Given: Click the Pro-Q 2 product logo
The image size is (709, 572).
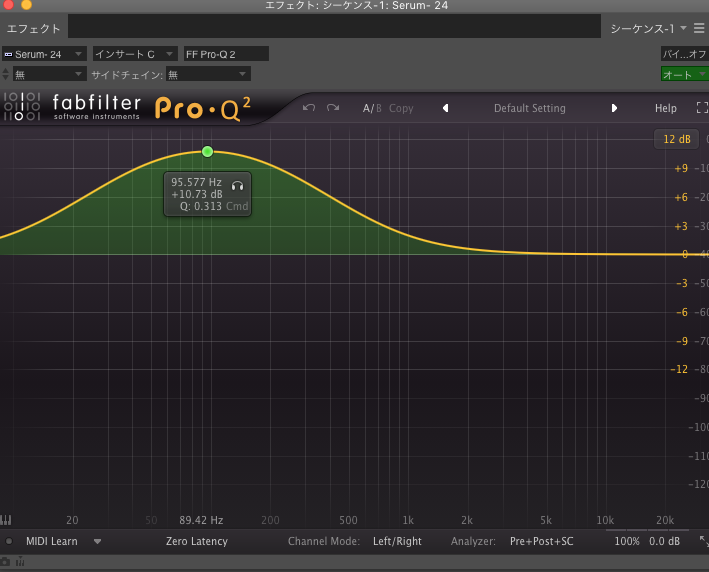Looking at the screenshot, I should click(203, 109).
